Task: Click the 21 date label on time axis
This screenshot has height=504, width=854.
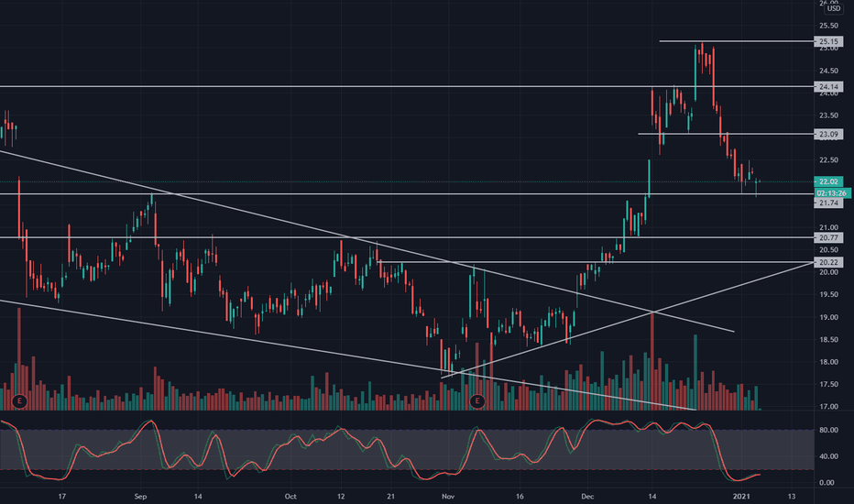Action: click(x=390, y=497)
